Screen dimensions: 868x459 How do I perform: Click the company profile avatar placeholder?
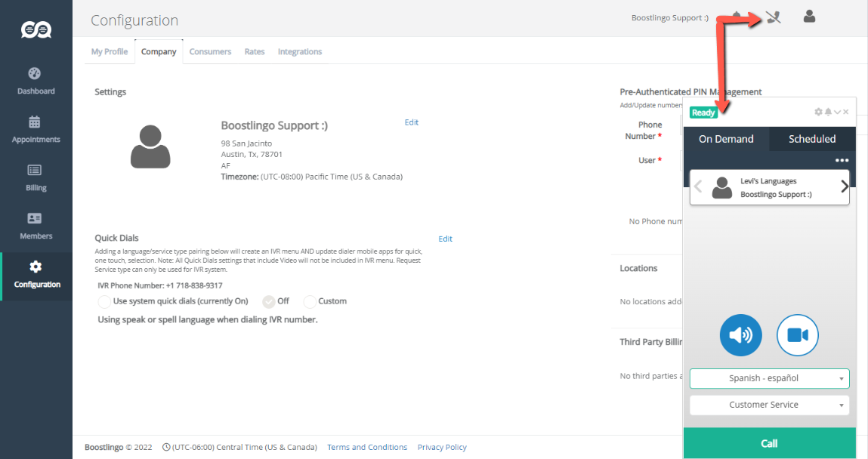click(150, 146)
